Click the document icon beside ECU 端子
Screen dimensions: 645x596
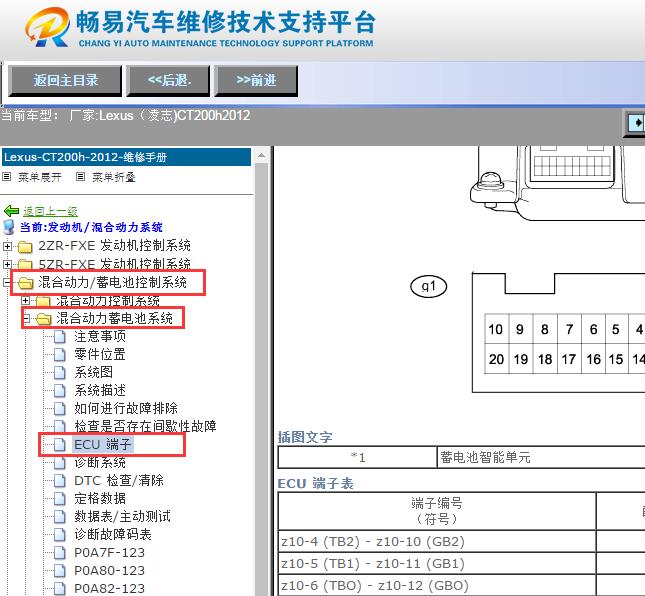click(x=60, y=445)
